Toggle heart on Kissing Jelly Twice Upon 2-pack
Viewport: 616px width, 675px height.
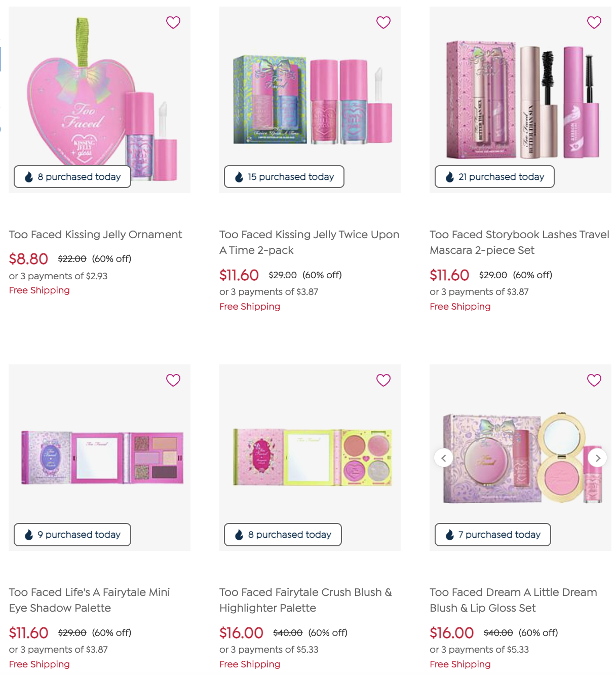coord(383,22)
